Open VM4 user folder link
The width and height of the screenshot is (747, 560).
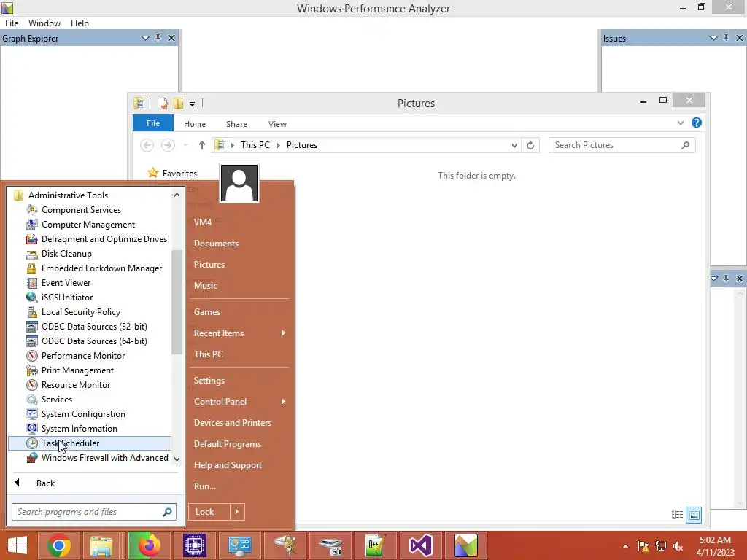203,222
